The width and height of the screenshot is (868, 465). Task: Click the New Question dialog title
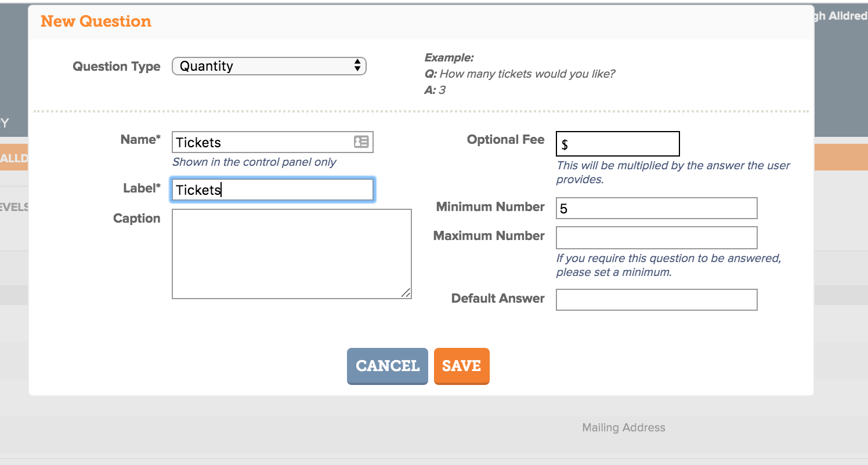[x=96, y=21]
